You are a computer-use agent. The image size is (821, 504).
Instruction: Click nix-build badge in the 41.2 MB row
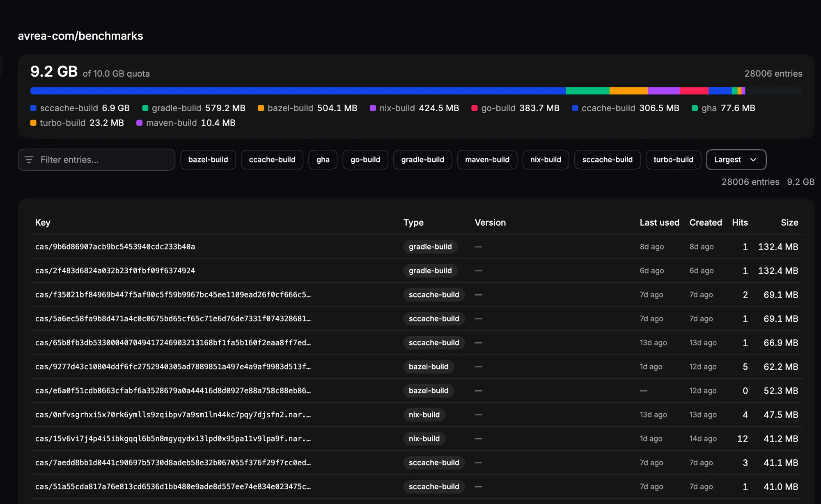pos(424,439)
